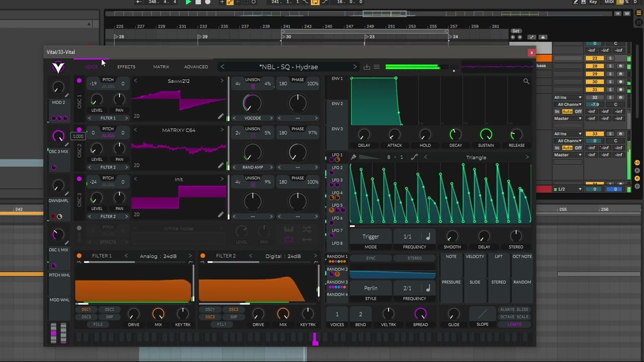Next wavetable arrow for Saww212
644x362 pixels.
(222, 81)
